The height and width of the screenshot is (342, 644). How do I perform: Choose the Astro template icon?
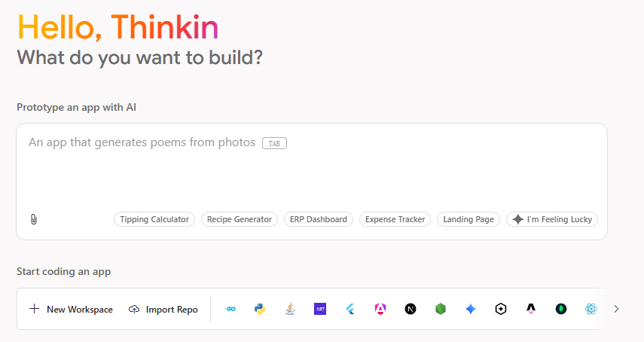coord(531,309)
